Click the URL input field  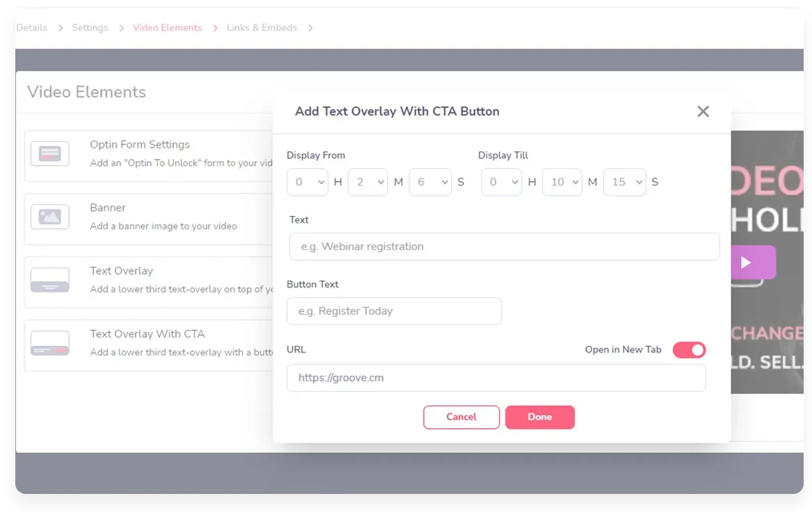[496, 378]
